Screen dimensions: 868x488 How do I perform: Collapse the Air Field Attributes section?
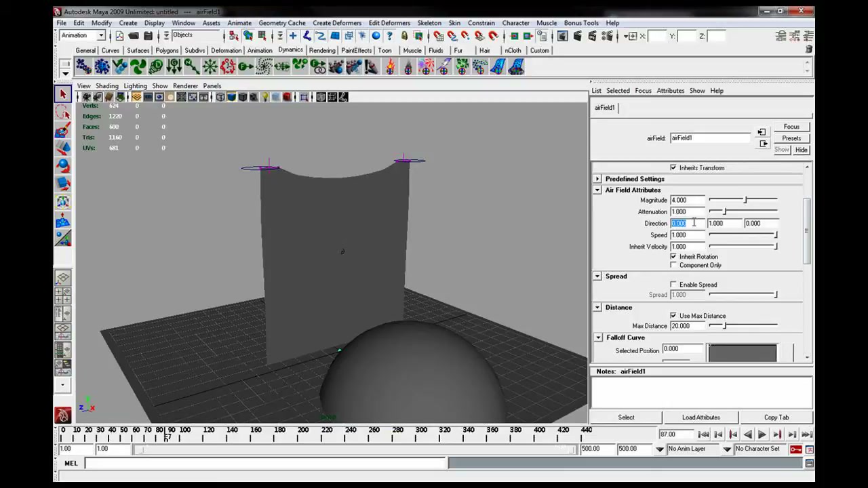597,190
